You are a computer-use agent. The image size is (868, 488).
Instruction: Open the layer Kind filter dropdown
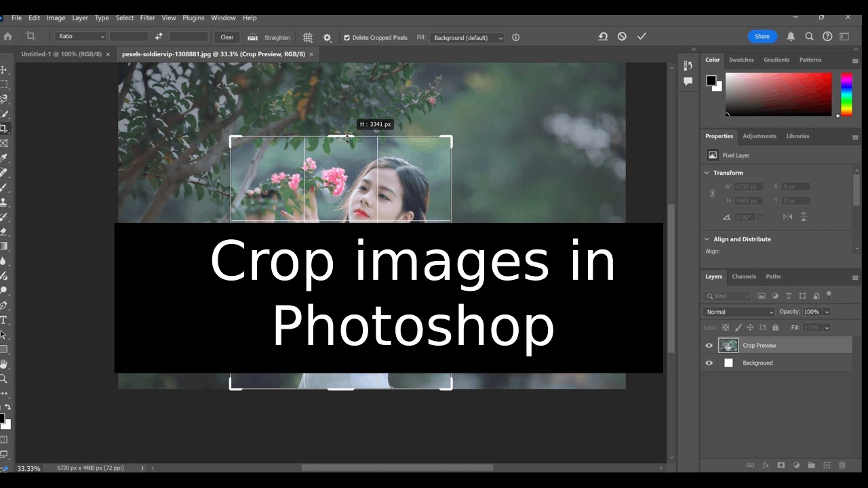pos(728,296)
